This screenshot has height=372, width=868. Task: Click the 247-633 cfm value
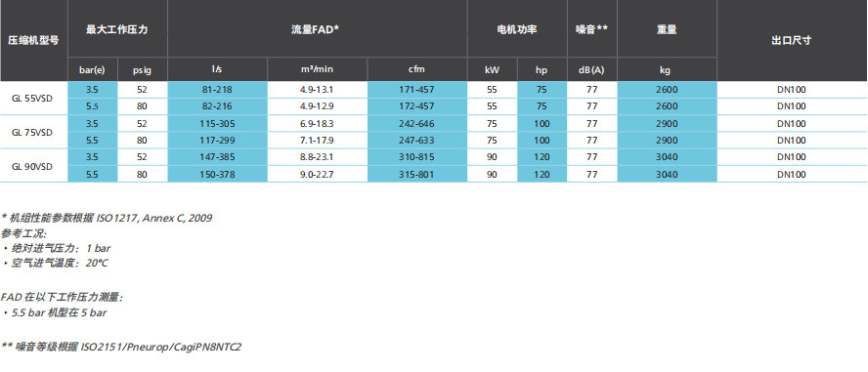(x=417, y=141)
